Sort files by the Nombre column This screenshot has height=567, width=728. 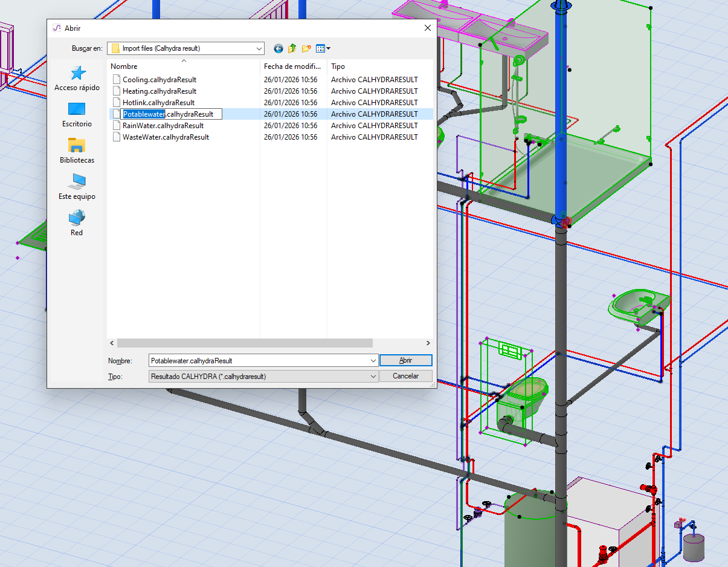(124, 66)
